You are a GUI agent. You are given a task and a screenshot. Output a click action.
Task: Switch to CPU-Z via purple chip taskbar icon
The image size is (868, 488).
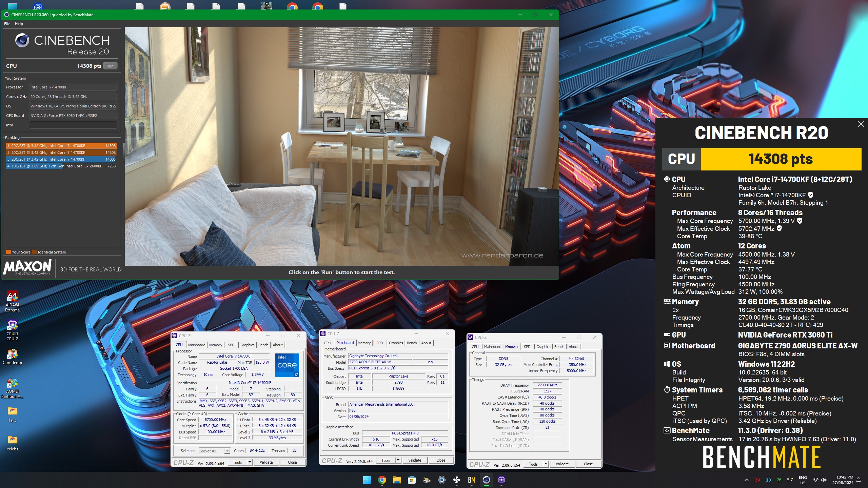click(x=501, y=480)
